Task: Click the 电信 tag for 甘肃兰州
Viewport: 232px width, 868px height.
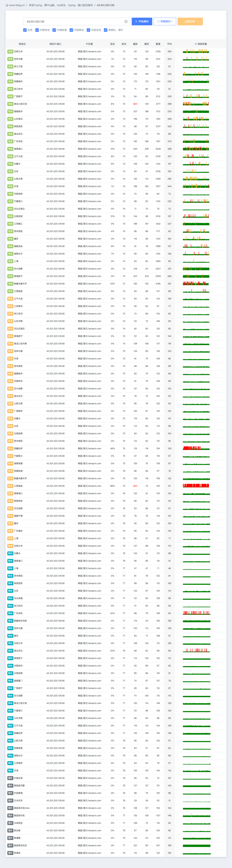Action: [x=10, y=52]
